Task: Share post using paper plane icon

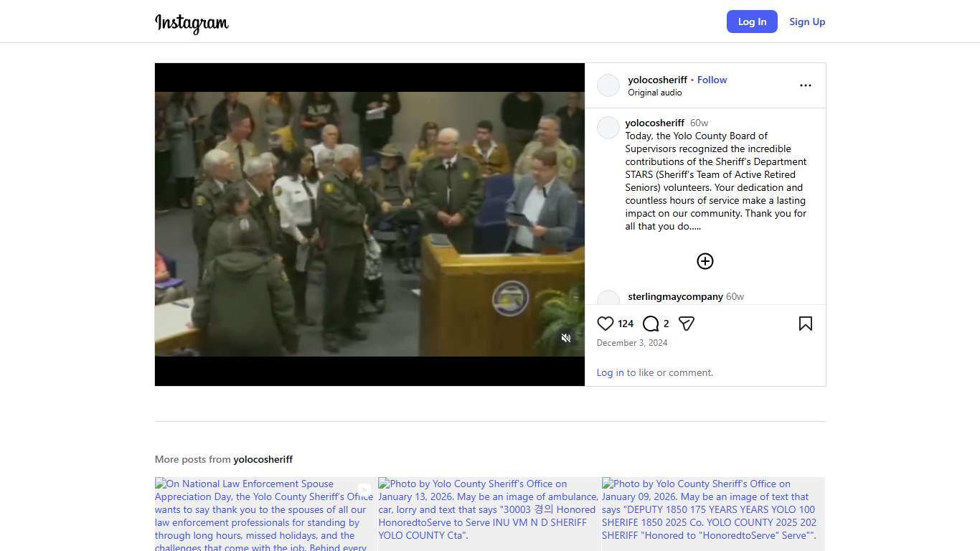Action: 687,324
